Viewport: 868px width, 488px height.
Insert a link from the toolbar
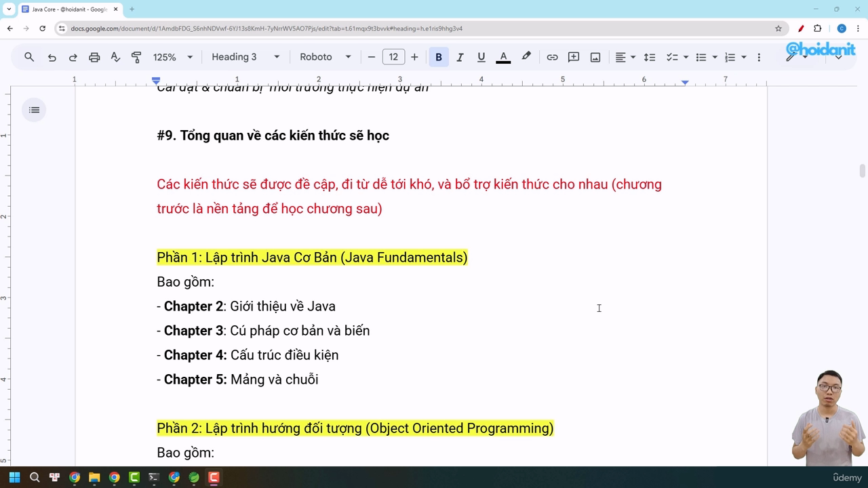552,57
